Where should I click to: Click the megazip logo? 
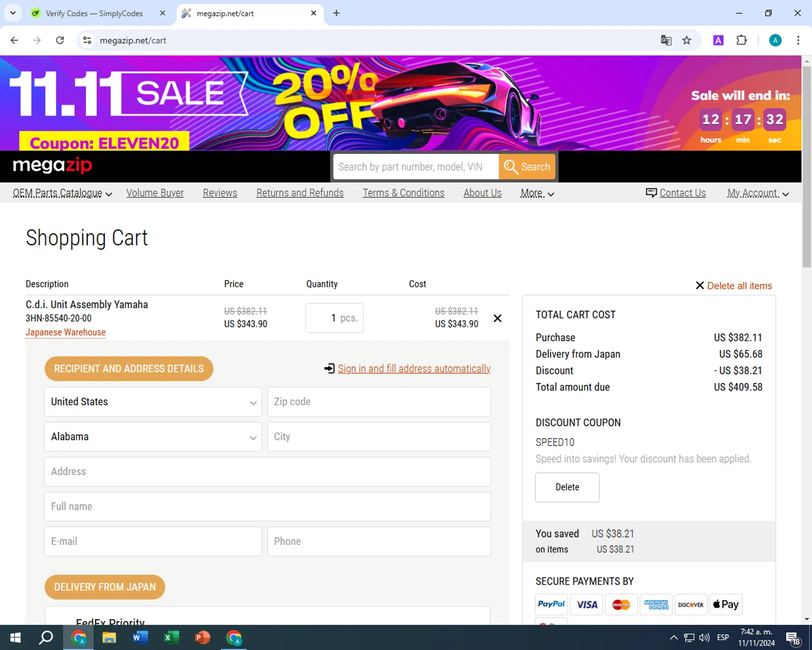point(53,165)
